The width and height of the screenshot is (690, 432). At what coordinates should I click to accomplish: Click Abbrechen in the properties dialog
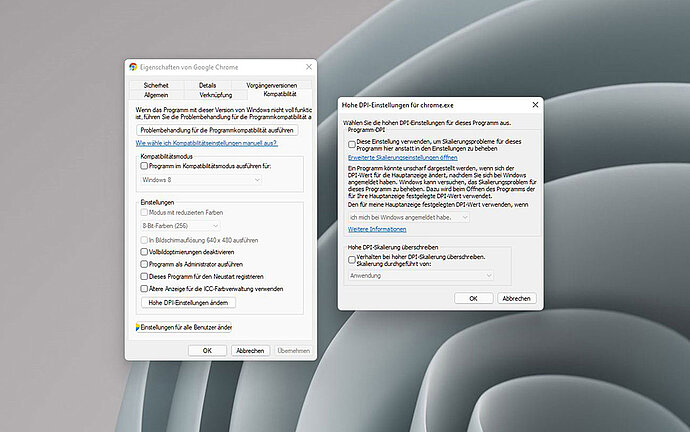point(250,351)
